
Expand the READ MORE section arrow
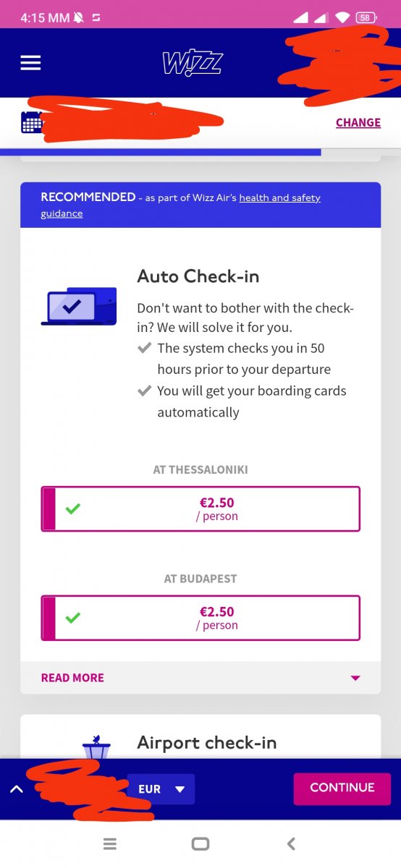pos(355,678)
